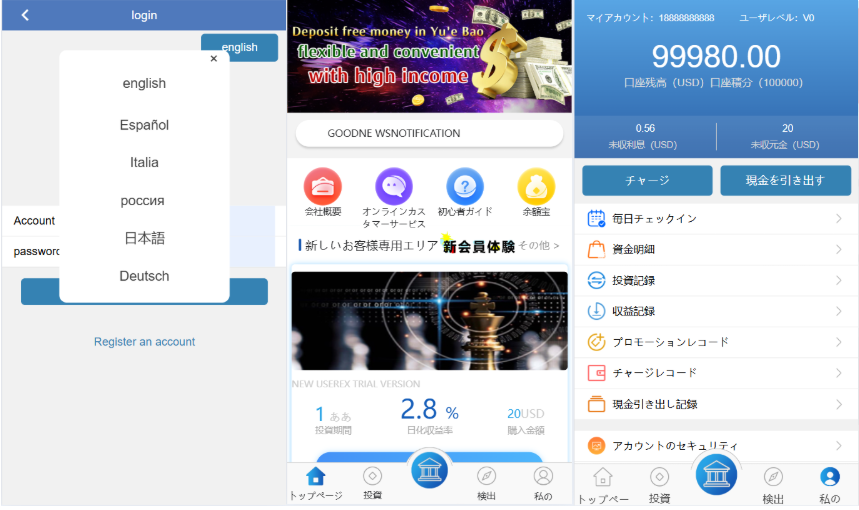859x510 pixels.
Task: Open the beginner guide question mark icon
Action: (x=465, y=186)
